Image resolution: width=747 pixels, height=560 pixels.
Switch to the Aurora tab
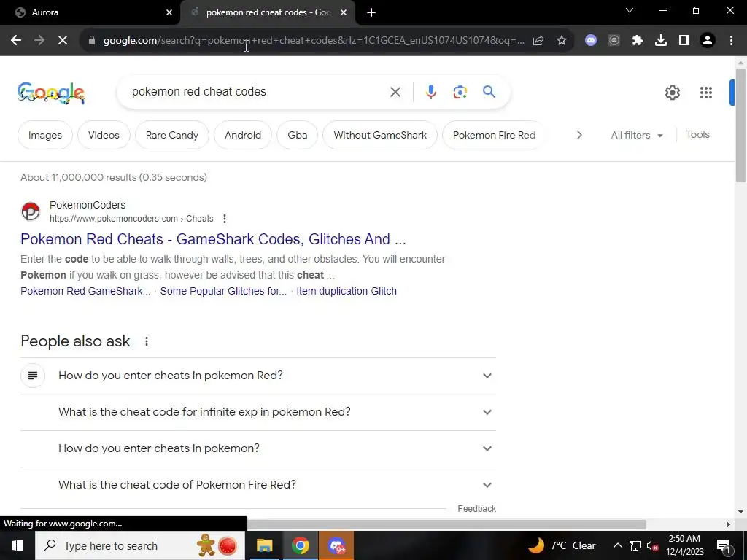(x=90, y=12)
